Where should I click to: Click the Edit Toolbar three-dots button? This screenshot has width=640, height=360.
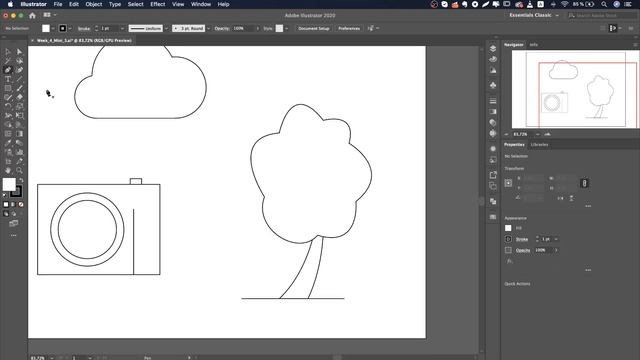13,236
